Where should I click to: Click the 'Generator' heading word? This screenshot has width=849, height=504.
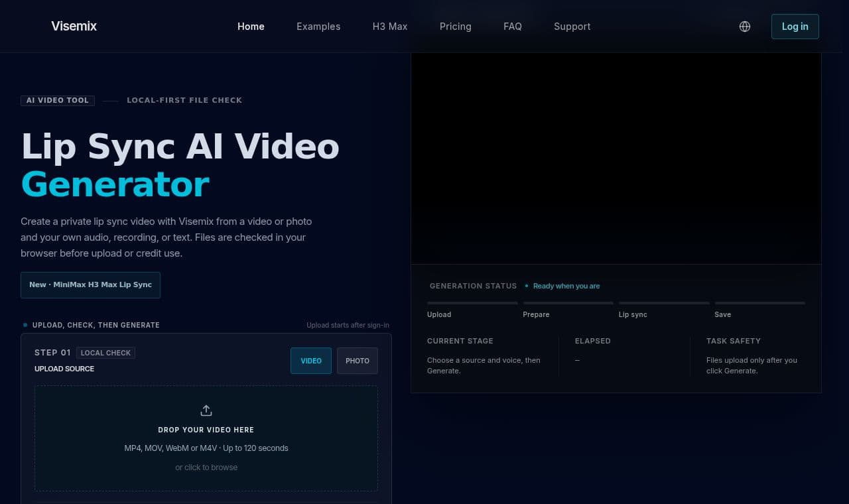tap(115, 184)
